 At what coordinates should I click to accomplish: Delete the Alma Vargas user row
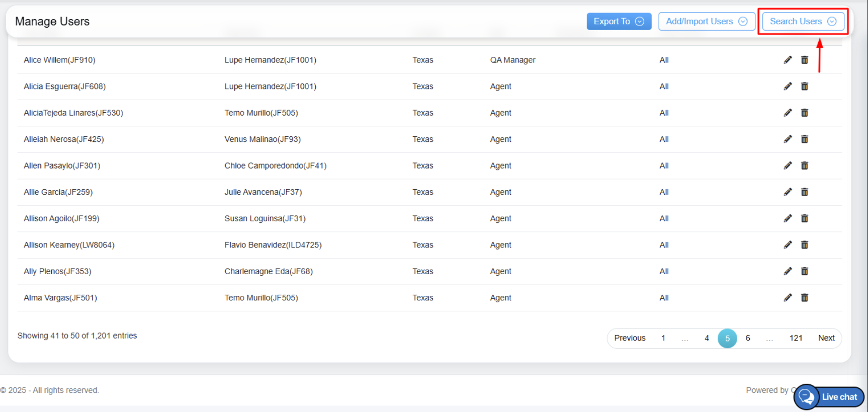tap(805, 298)
